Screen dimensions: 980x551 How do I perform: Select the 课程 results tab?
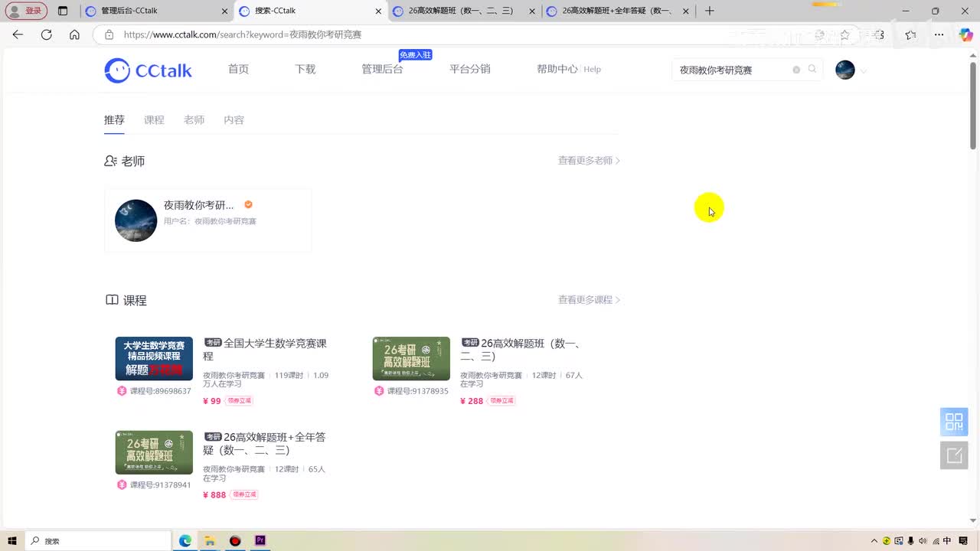(x=154, y=120)
